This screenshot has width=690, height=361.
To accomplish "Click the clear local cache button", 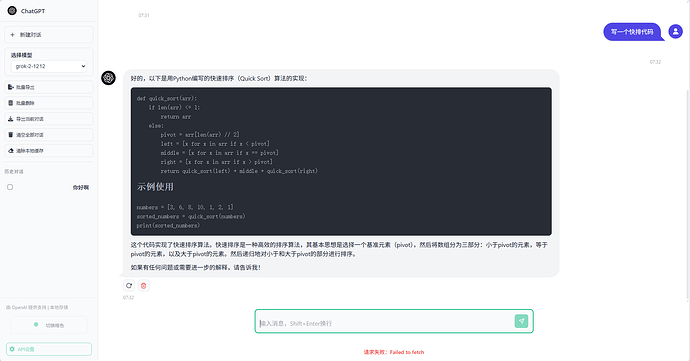I will click(49, 151).
